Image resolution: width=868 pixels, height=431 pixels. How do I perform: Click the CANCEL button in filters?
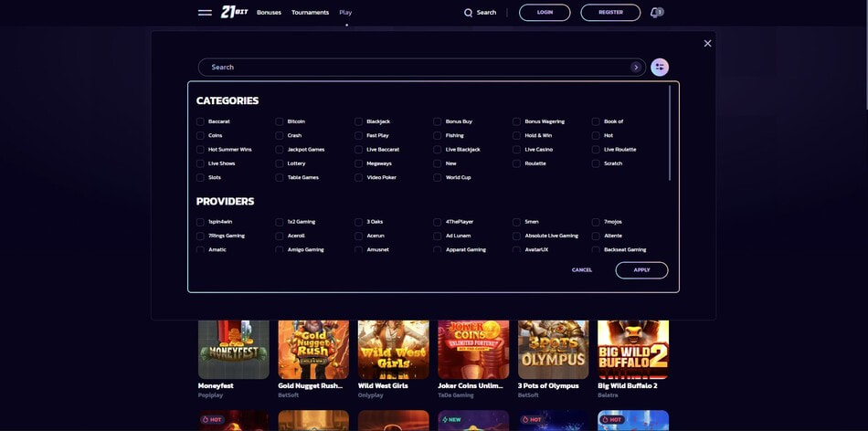pyautogui.click(x=582, y=270)
